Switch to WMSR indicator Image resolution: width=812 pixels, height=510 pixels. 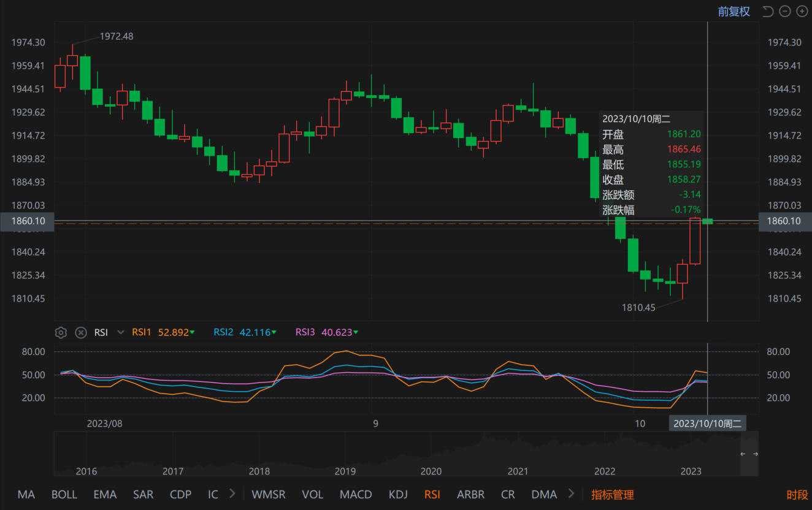point(269,495)
